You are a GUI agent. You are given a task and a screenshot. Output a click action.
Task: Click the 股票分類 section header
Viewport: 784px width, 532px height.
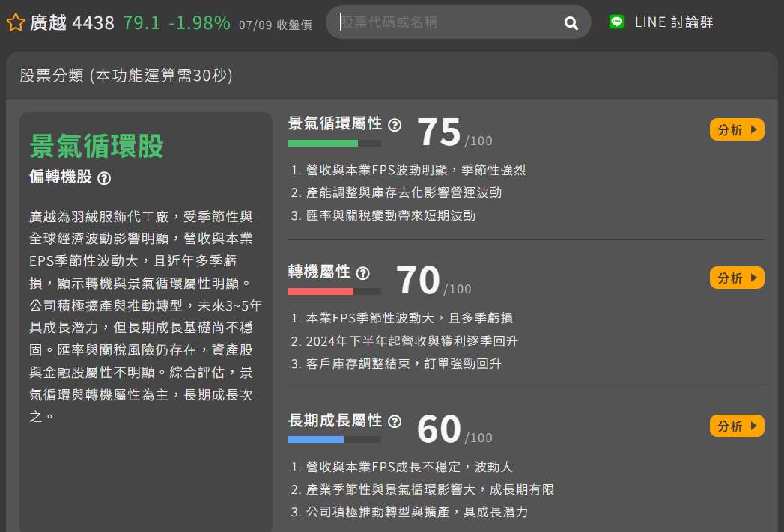click(126, 76)
